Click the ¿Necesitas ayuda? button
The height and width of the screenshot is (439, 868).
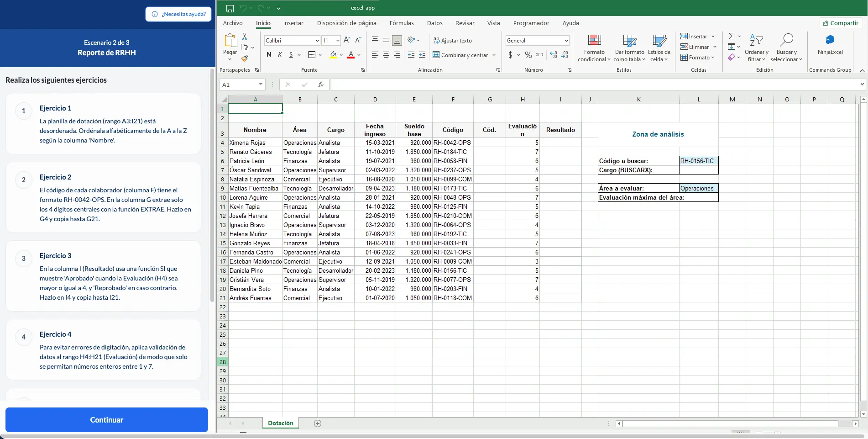(x=178, y=14)
